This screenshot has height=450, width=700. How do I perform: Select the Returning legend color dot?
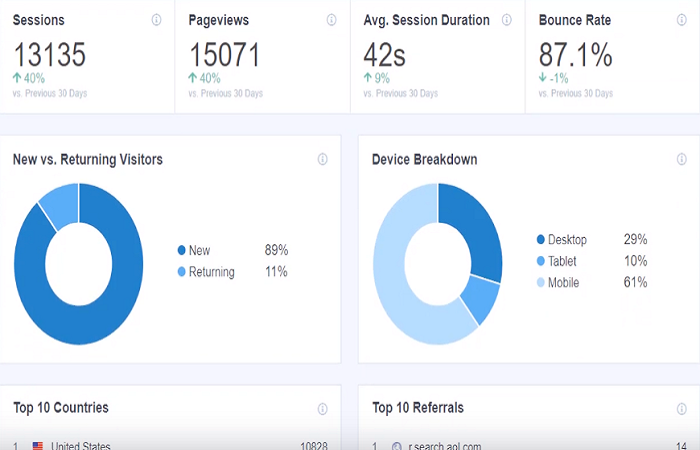pyautogui.click(x=181, y=271)
